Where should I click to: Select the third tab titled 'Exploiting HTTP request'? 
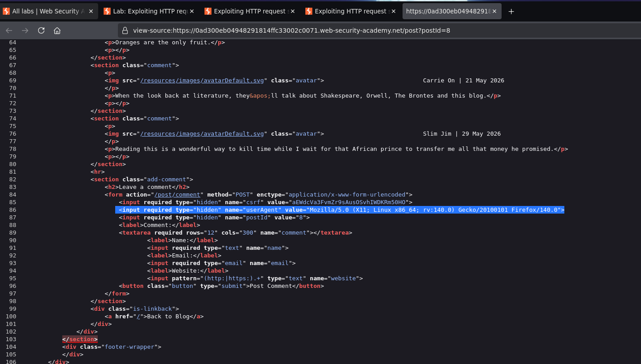250,11
